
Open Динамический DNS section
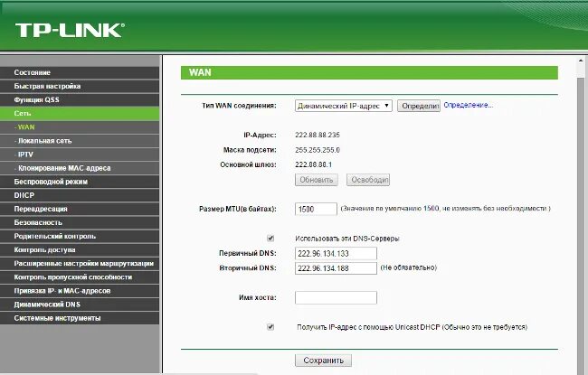tap(80, 305)
